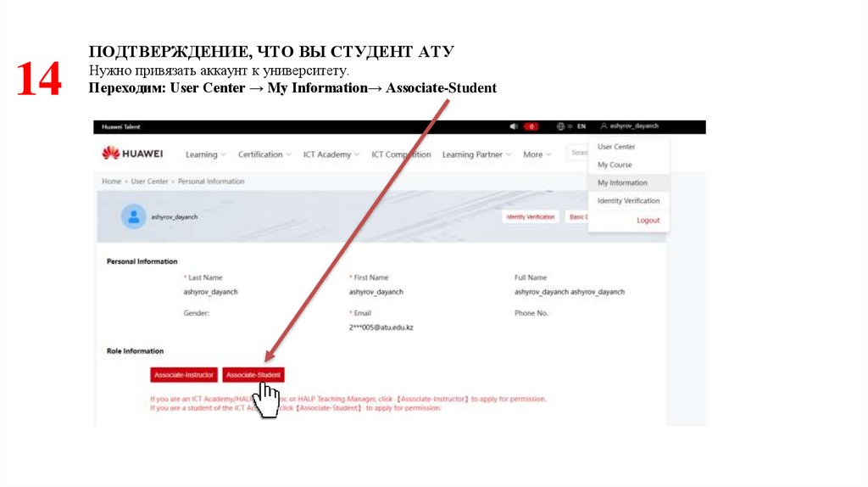Click the Associate-Instructor button
The height and width of the screenshot is (487, 868).
pyautogui.click(x=184, y=375)
